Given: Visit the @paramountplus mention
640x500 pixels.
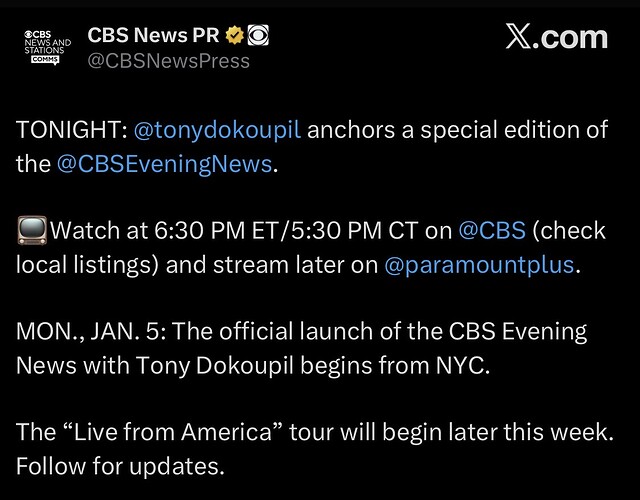Looking at the screenshot, I should pos(480,265).
